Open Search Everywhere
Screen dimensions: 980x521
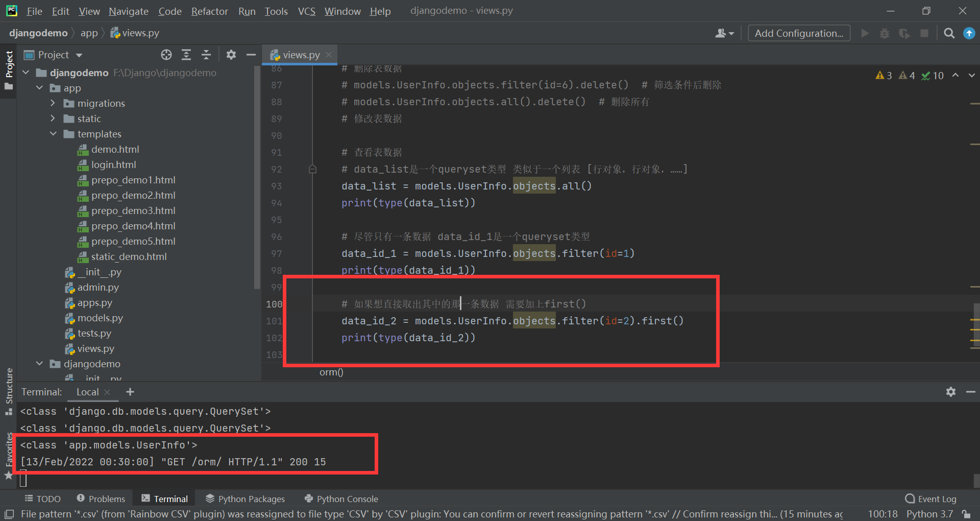[949, 33]
